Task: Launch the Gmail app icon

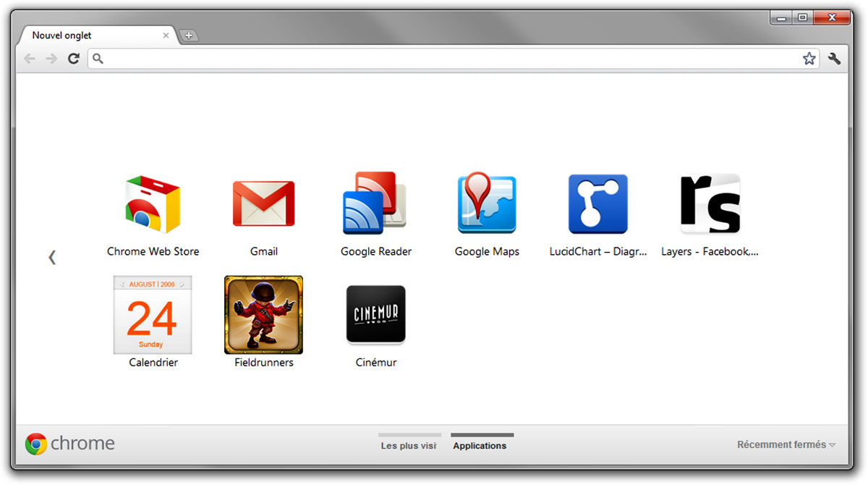Action: pos(263,204)
